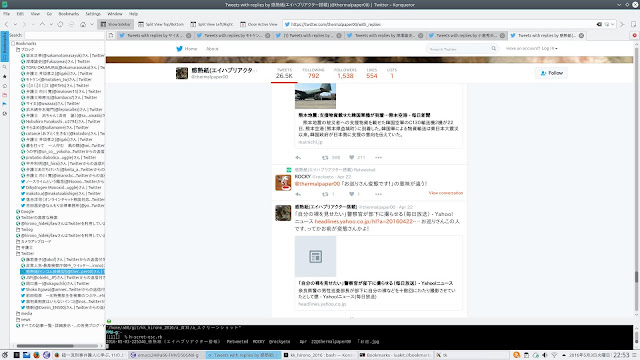Open more options dots on ROCKY tweet
The height and width of the screenshot is (360, 640).
378,194
